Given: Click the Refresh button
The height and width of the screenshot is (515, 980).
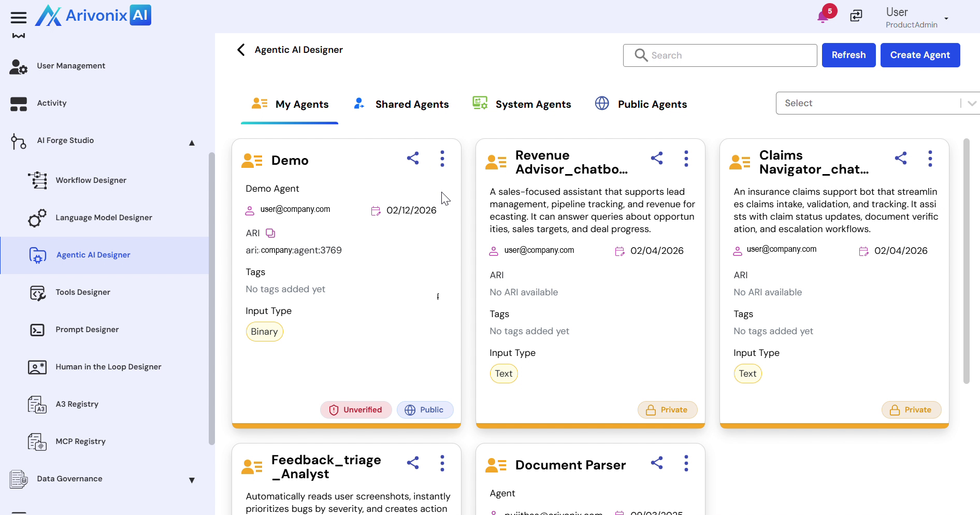Looking at the screenshot, I should coord(848,55).
